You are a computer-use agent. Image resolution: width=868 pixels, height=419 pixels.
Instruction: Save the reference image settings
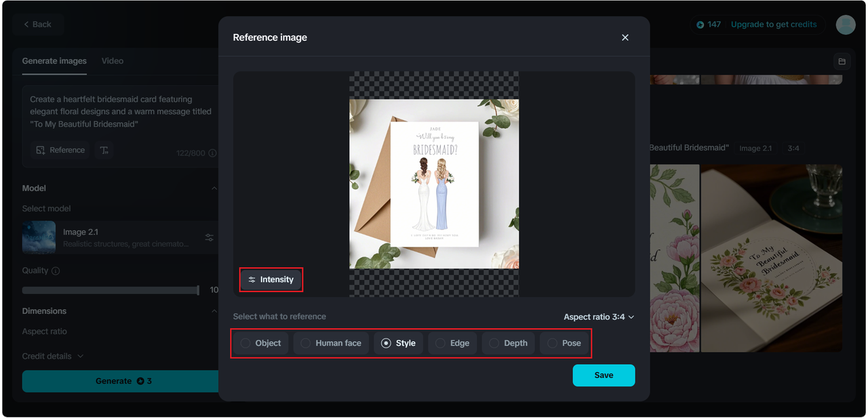(x=604, y=375)
